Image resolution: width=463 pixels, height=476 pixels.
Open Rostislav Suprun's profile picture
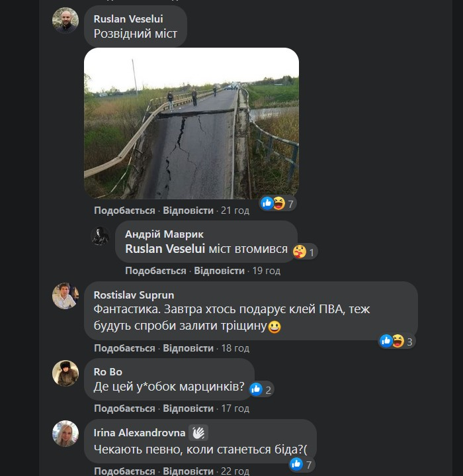coord(65,296)
